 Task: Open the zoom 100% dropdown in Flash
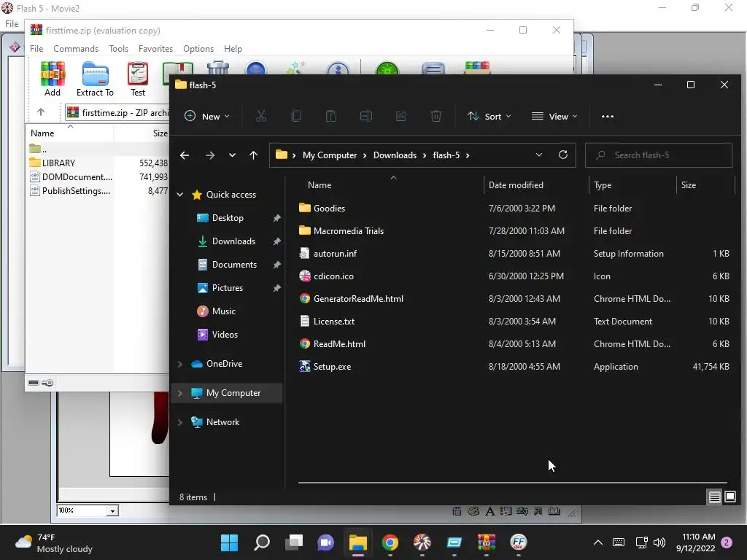click(112, 511)
